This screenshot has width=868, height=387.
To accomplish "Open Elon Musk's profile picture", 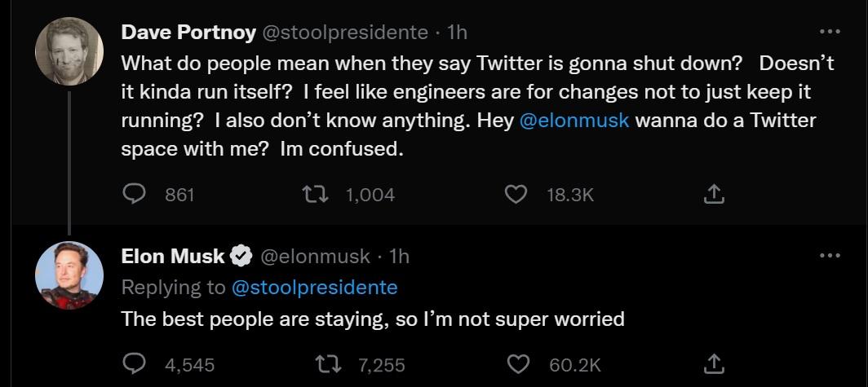I will coord(69,275).
